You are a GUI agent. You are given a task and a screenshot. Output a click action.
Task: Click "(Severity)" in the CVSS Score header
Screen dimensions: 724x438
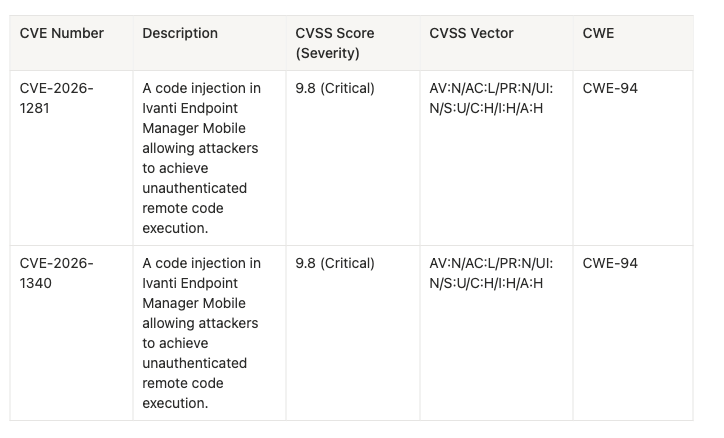point(328,53)
